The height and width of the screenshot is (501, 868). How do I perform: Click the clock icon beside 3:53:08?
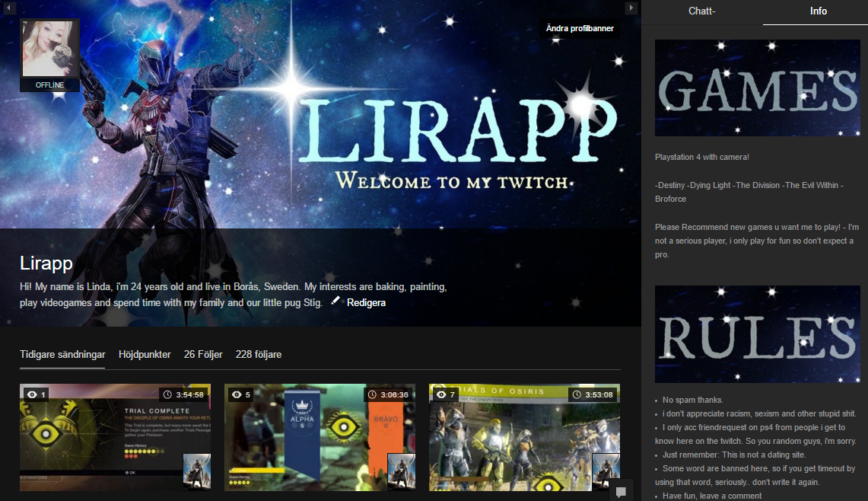point(577,394)
